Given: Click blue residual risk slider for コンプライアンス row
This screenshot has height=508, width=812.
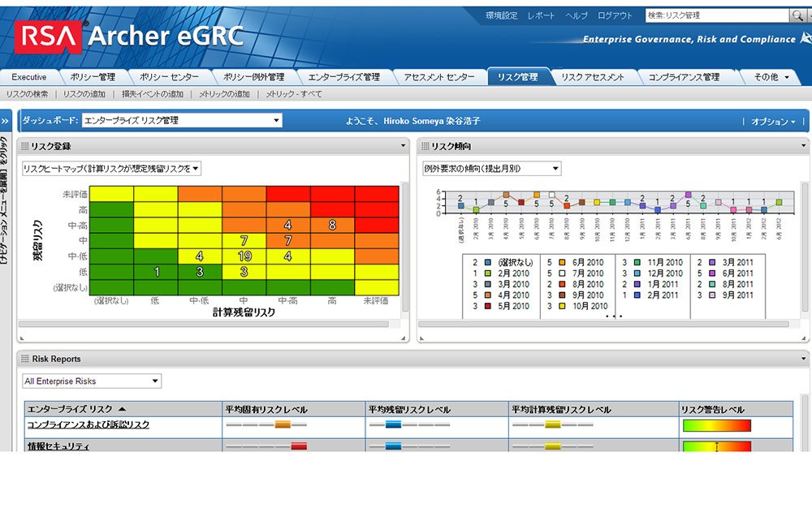Looking at the screenshot, I should click(394, 424).
